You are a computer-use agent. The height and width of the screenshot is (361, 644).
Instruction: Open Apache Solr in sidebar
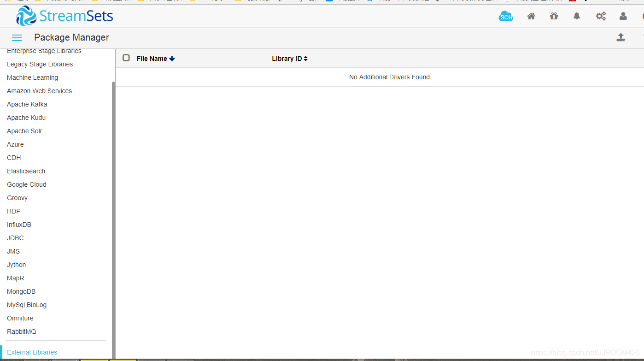pyautogui.click(x=24, y=131)
